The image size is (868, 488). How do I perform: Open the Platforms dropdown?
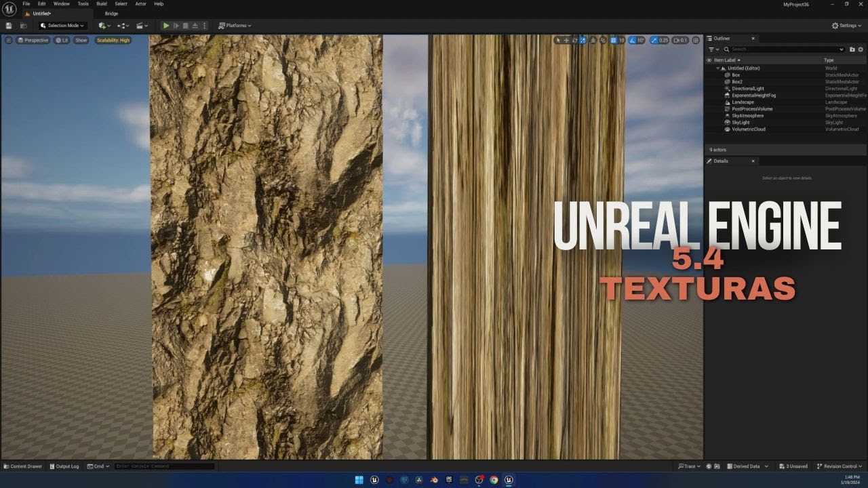(x=235, y=26)
